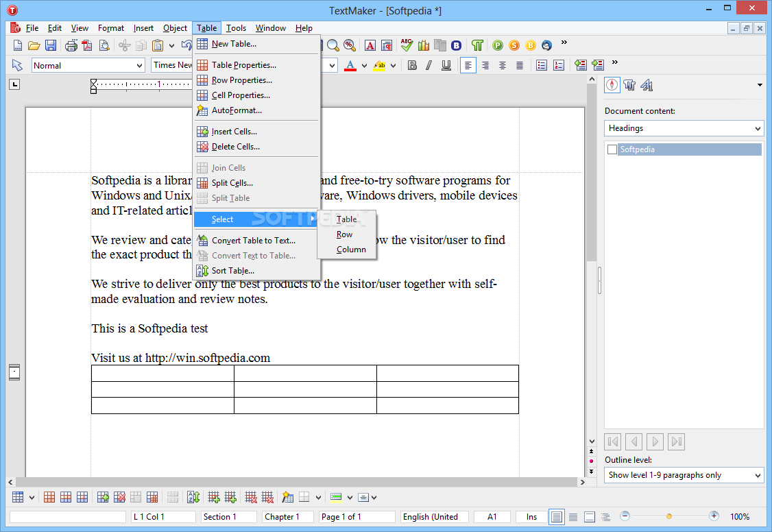Click the zoom percent icon
Viewport: 772px width, 532px height.
(350, 46)
